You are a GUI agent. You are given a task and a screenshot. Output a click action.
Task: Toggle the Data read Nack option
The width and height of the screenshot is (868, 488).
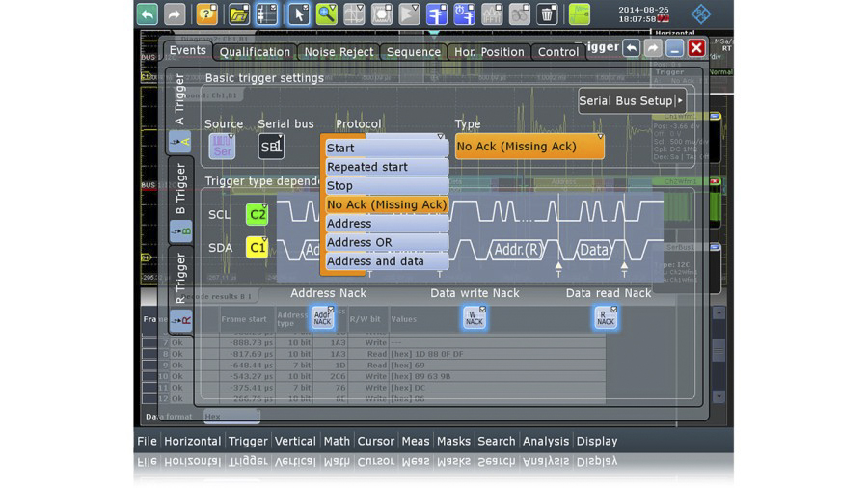pyautogui.click(x=606, y=317)
